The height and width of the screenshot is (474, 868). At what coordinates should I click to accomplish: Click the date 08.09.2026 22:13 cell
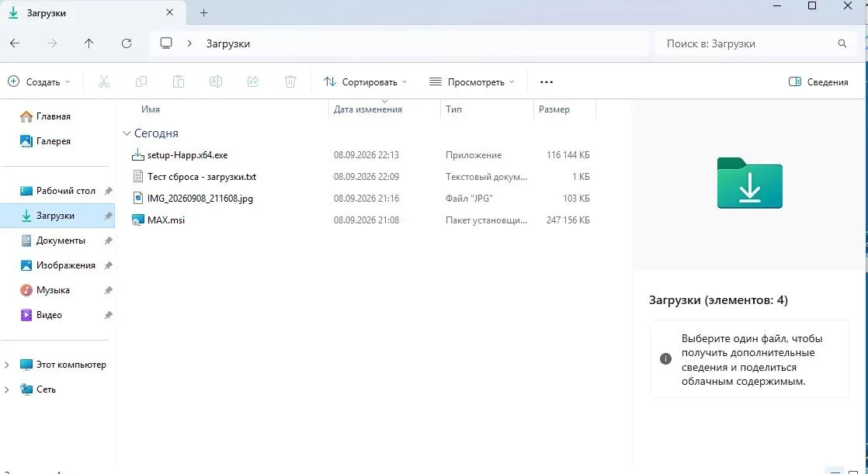coord(366,155)
